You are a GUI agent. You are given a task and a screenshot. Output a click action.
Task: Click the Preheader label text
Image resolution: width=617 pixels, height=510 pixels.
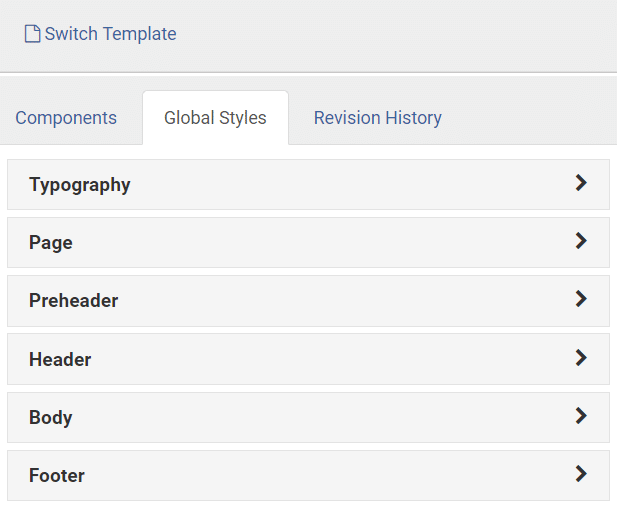(74, 301)
